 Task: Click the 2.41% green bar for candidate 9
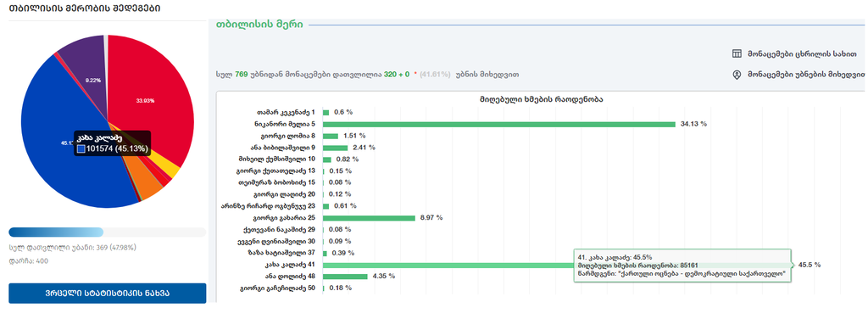click(335, 148)
